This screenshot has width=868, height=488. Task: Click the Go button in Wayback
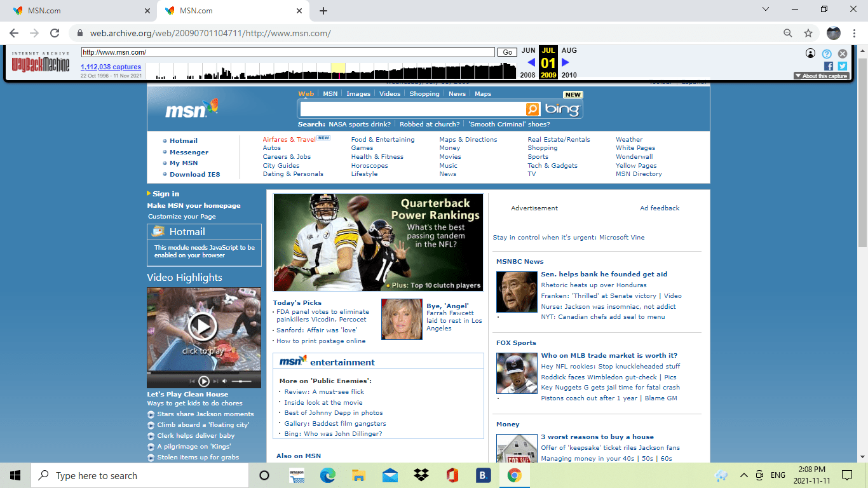click(x=507, y=52)
